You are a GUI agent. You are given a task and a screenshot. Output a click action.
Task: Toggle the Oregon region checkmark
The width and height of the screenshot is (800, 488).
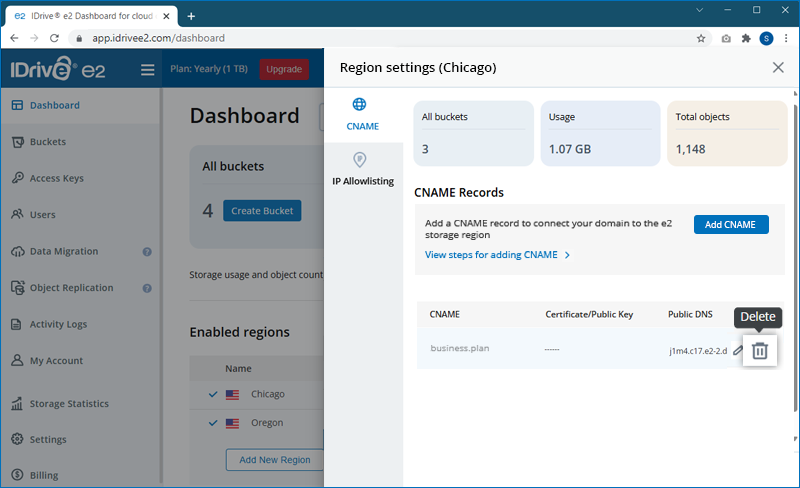coord(213,423)
